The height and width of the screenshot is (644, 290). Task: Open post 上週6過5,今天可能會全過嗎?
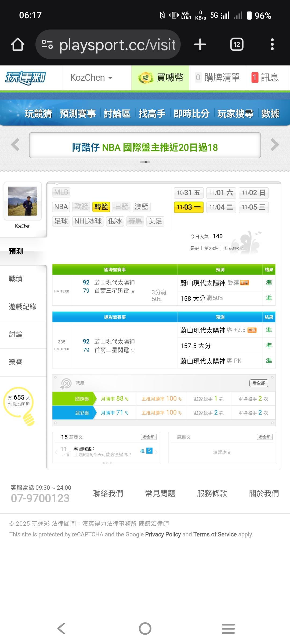click(103, 455)
